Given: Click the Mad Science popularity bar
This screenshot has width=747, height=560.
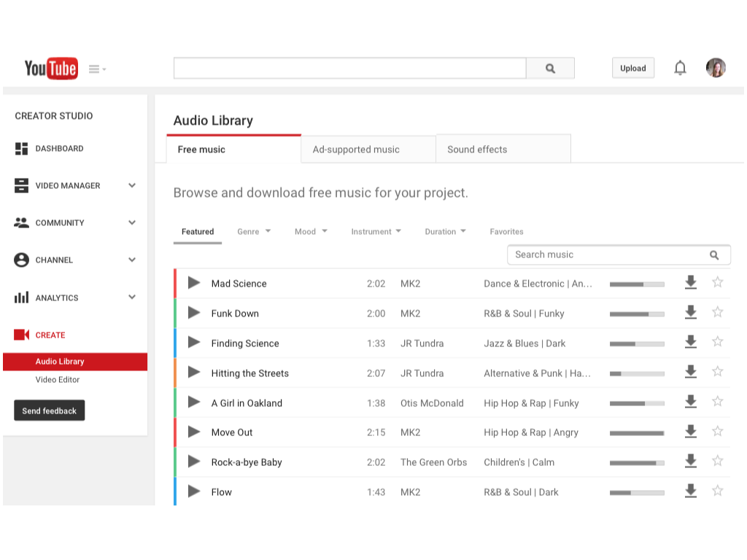Looking at the screenshot, I should coord(637,284).
